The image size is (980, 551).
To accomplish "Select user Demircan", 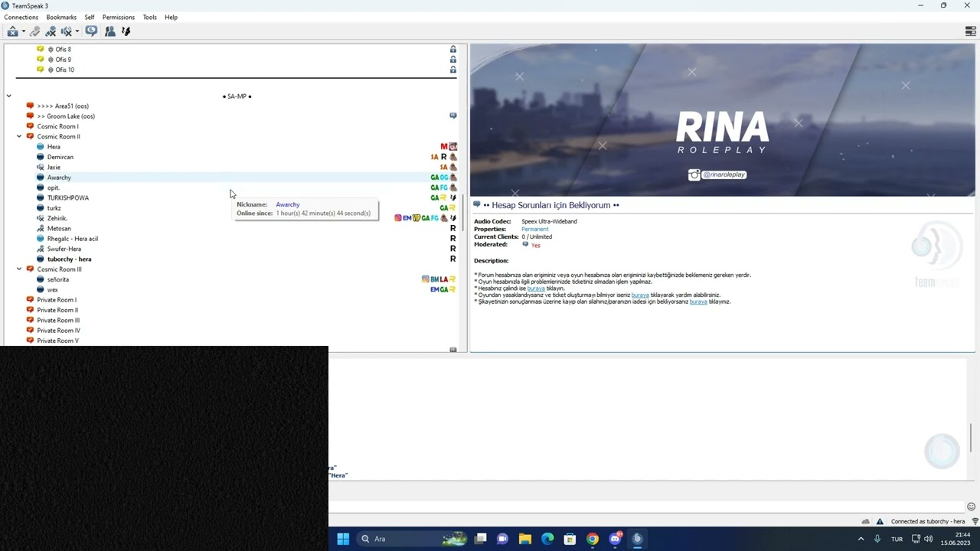I will (x=60, y=157).
